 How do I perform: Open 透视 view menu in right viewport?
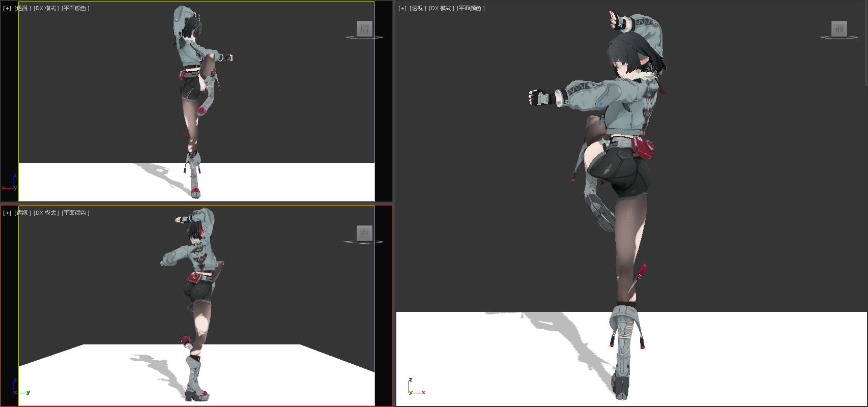418,9
